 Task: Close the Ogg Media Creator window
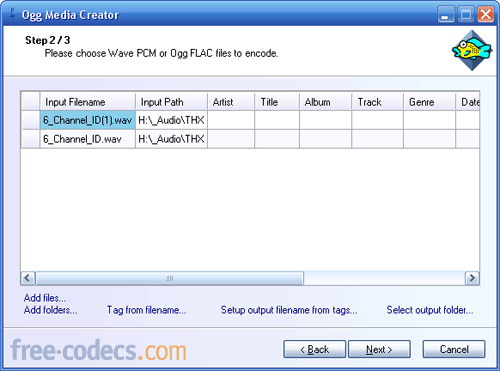pyautogui.click(x=486, y=15)
